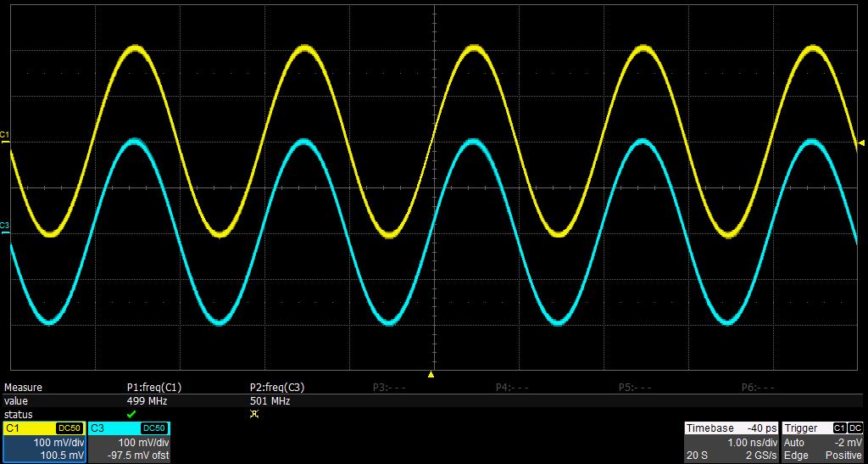Click the C1 source badge in Trigger box
The height and width of the screenshot is (464, 868).
coord(839,428)
